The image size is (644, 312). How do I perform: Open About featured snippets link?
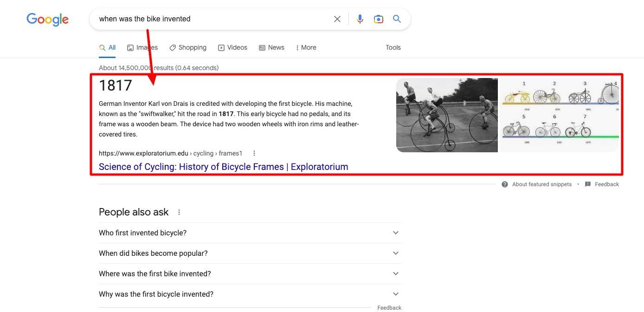(x=542, y=184)
